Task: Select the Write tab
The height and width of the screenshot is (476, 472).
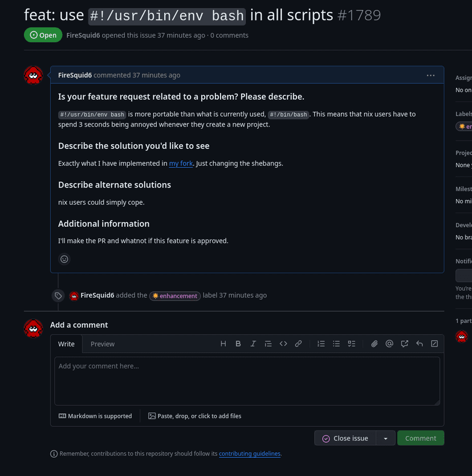Action: [66, 344]
